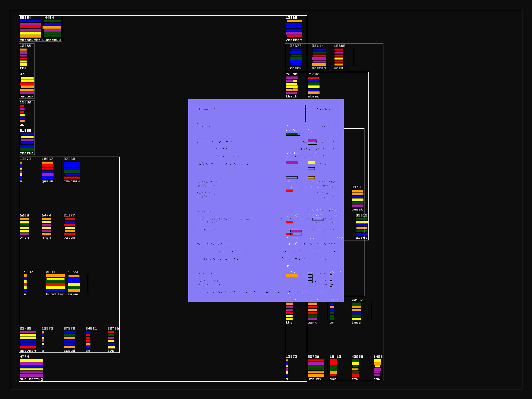Click the 'weather' word glyph
This screenshot has height=399, width=532.
[x=294, y=29]
